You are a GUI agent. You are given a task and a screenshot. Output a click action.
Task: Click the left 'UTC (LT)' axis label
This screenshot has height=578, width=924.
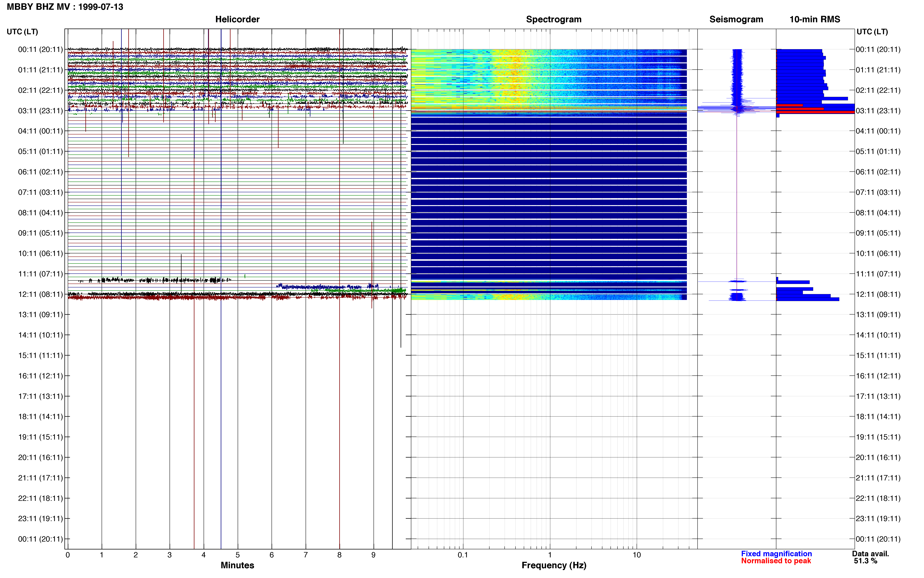click(22, 32)
